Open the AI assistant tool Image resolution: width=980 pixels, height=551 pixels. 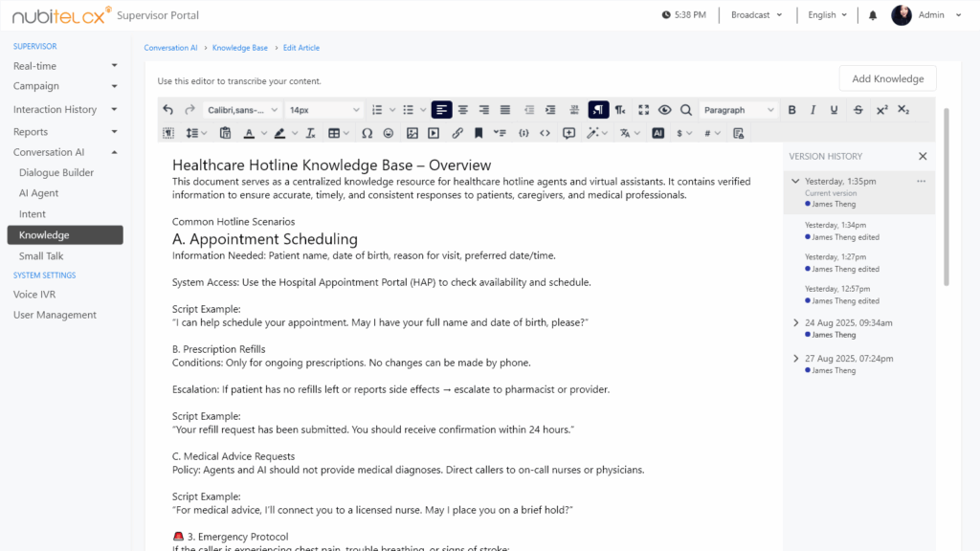coord(658,132)
